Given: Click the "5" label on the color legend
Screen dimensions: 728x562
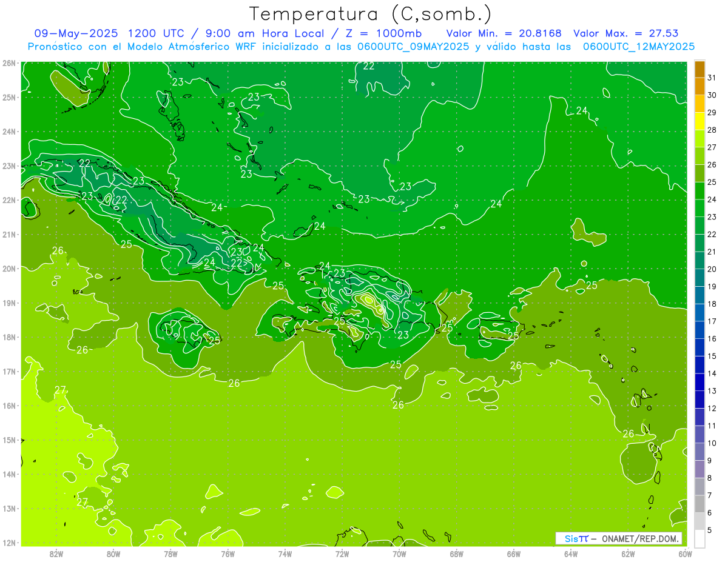Looking at the screenshot, I should click(710, 530).
